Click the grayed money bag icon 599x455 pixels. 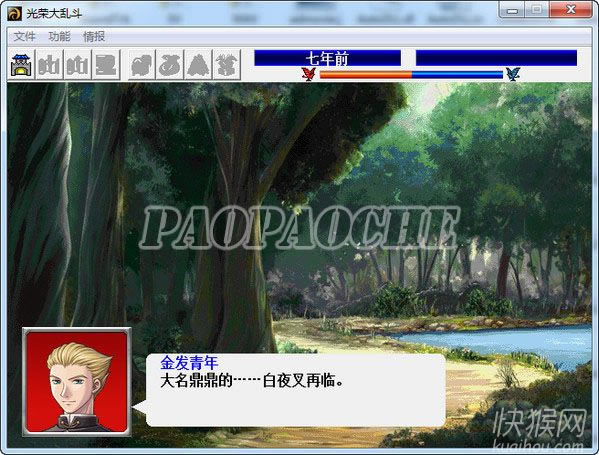coord(170,65)
